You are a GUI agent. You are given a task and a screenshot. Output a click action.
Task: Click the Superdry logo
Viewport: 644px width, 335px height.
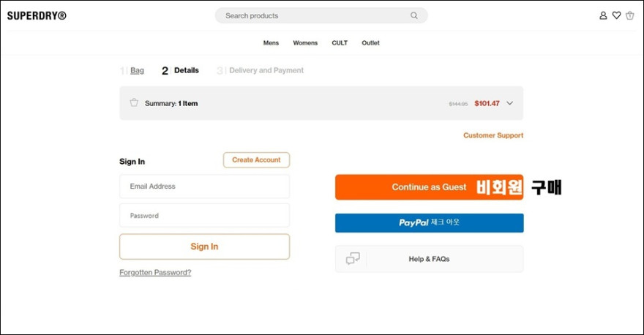coord(37,15)
